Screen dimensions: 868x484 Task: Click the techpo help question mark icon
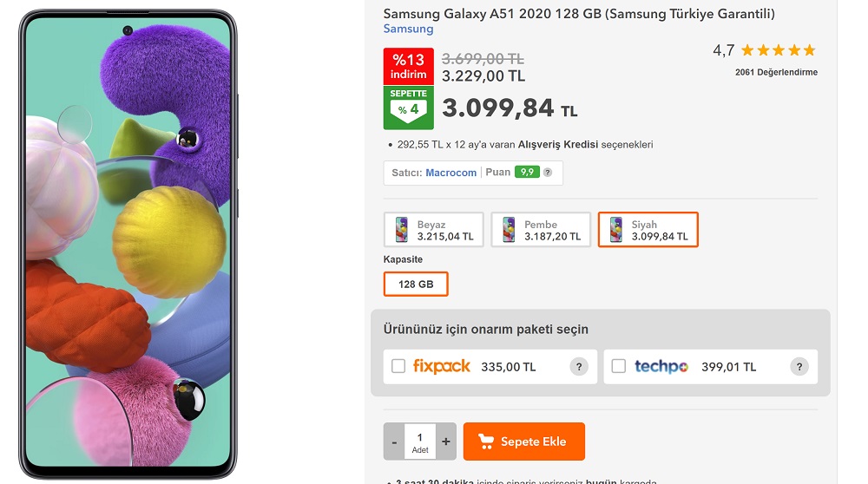799,367
